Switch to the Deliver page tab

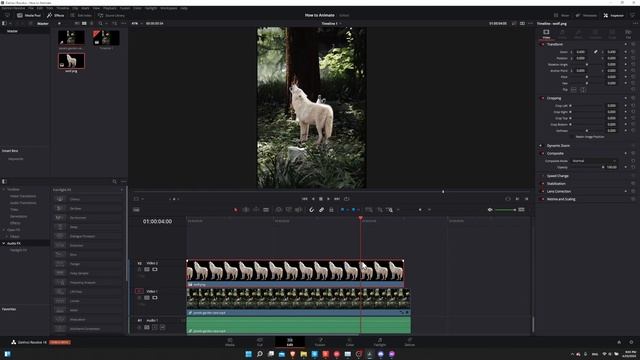tap(410, 342)
